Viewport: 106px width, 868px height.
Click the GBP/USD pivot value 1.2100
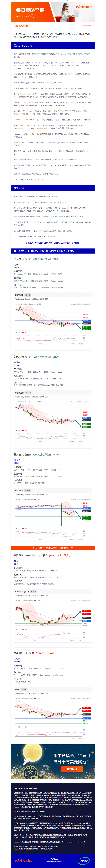tap(16, 365)
